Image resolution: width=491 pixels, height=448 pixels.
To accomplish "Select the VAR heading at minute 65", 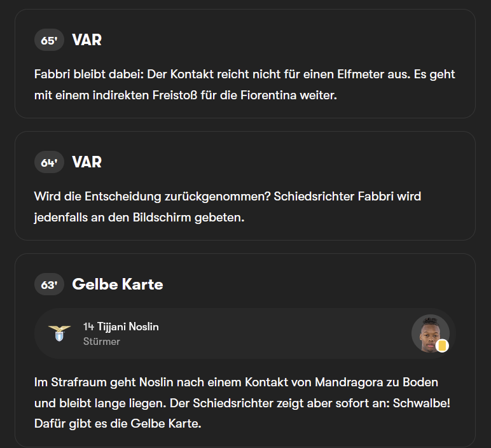I will [x=86, y=40].
